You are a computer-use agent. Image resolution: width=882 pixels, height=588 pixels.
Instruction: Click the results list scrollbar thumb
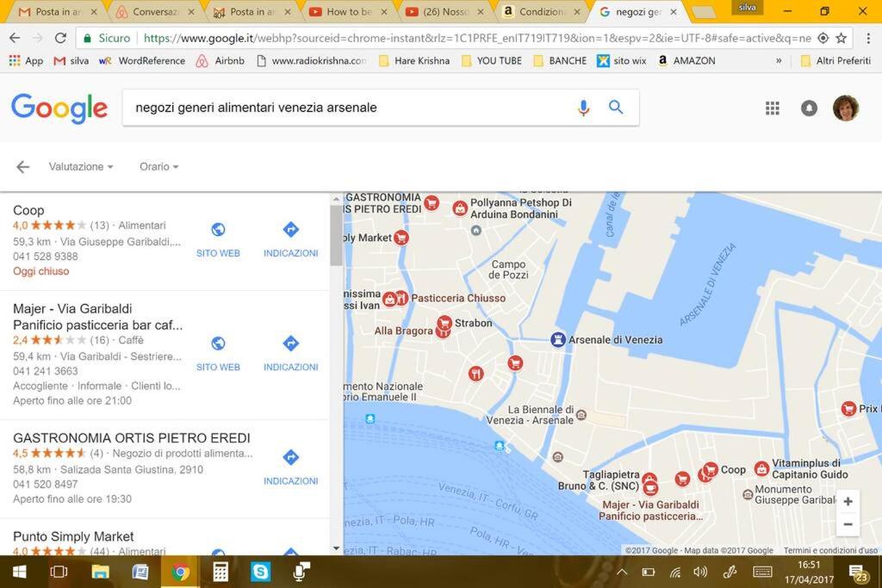[337, 234]
